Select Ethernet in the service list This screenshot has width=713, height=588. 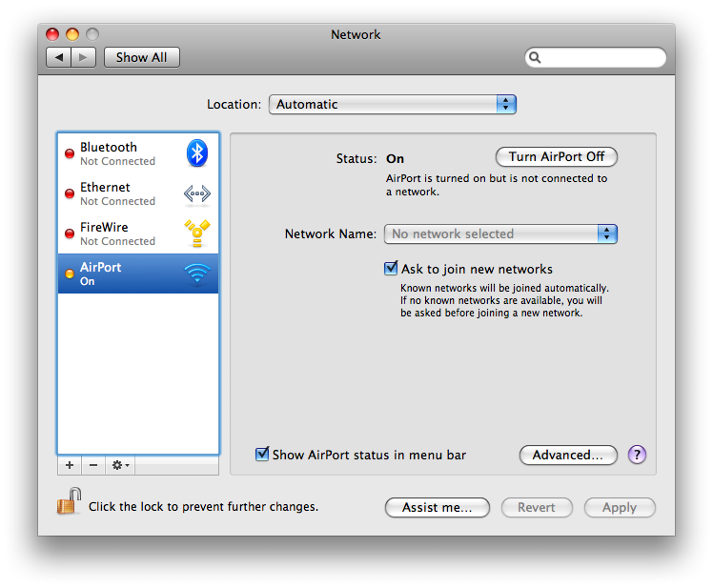117,193
